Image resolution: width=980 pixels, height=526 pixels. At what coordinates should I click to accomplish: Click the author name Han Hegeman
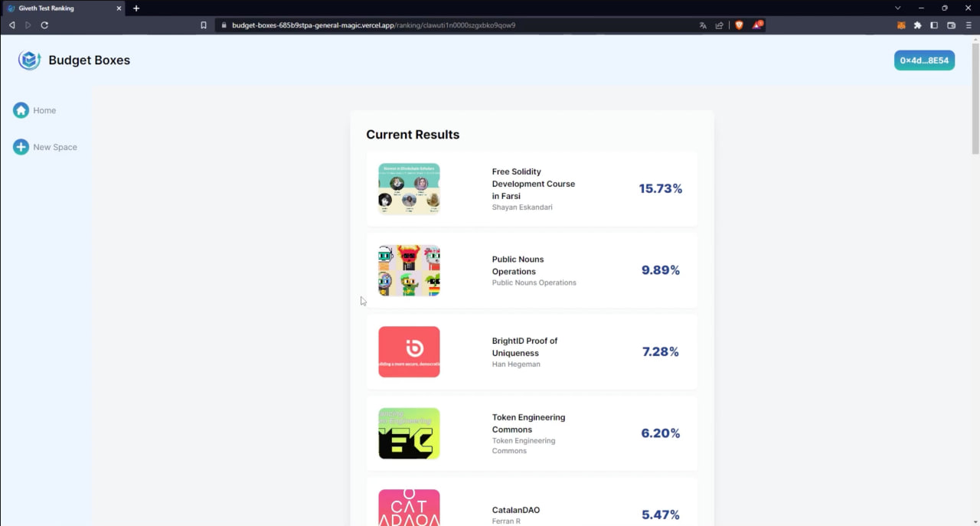(516, 364)
